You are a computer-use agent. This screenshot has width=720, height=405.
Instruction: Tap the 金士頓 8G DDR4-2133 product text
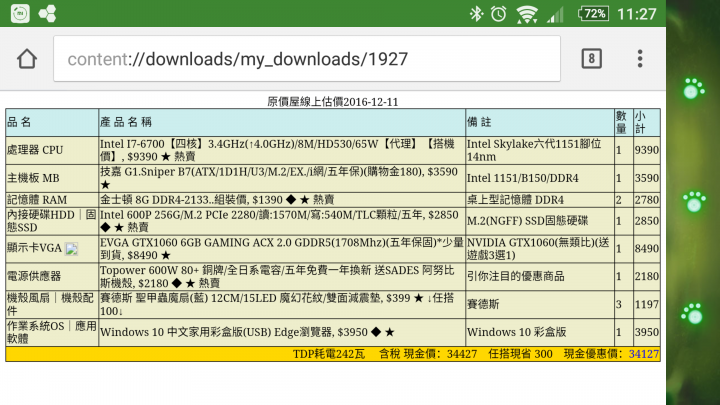click(x=217, y=200)
